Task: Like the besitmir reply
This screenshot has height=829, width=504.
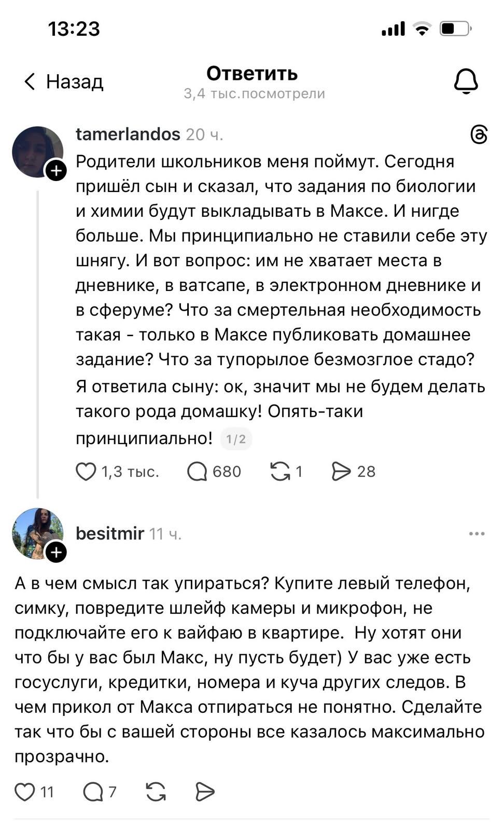Action: click(24, 792)
